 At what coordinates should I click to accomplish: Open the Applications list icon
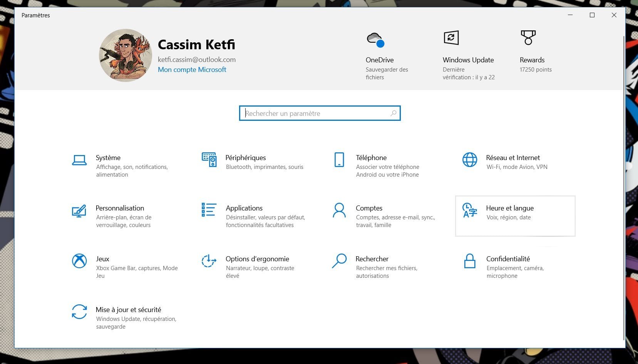[x=209, y=210]
